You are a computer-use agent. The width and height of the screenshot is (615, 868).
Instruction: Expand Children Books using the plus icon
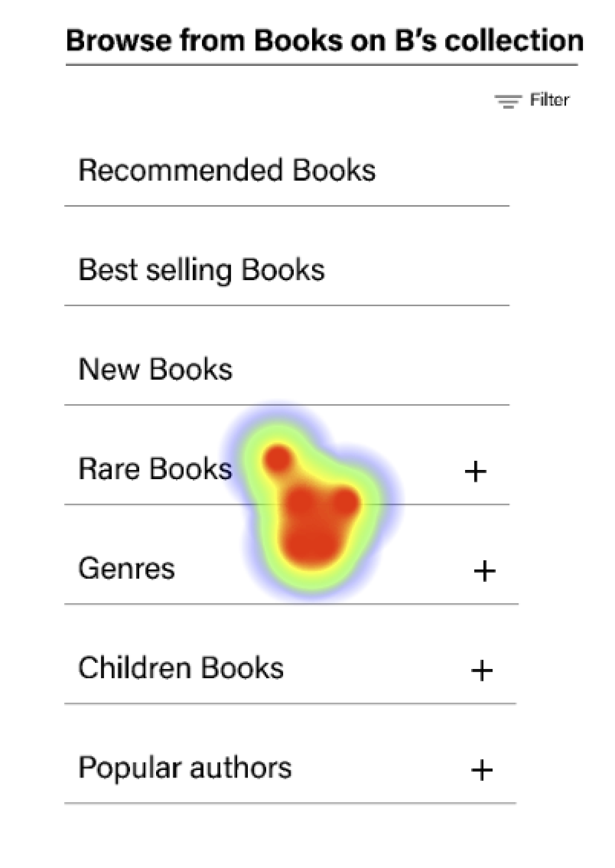[482, 671]
